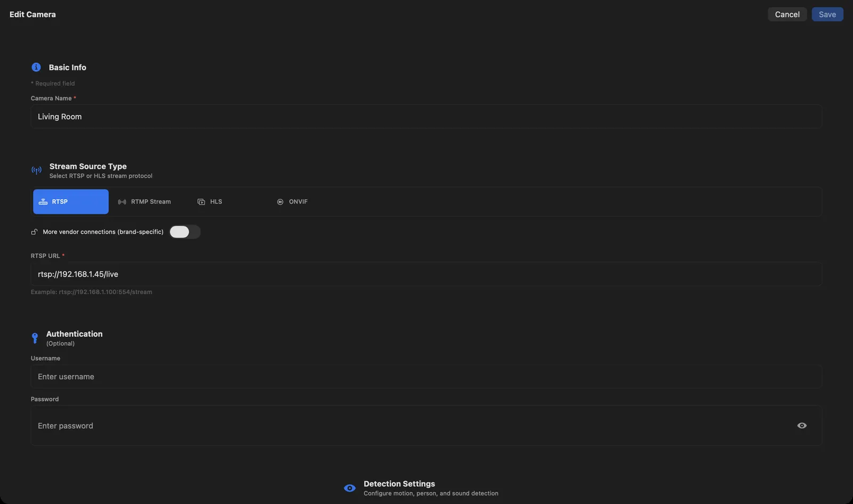Click the Enter username field
The height and width of the screenshot is (504, 853).
(426, 377)
